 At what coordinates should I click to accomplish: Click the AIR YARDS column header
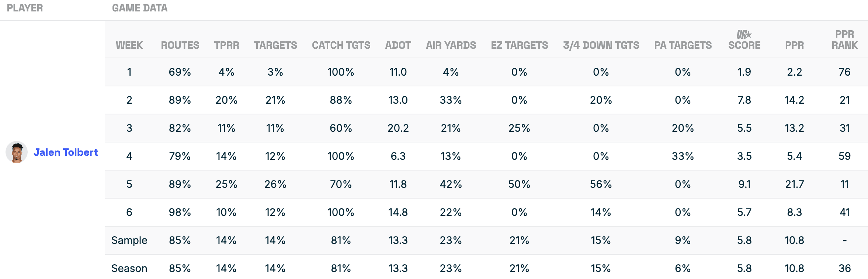(451, 45)
